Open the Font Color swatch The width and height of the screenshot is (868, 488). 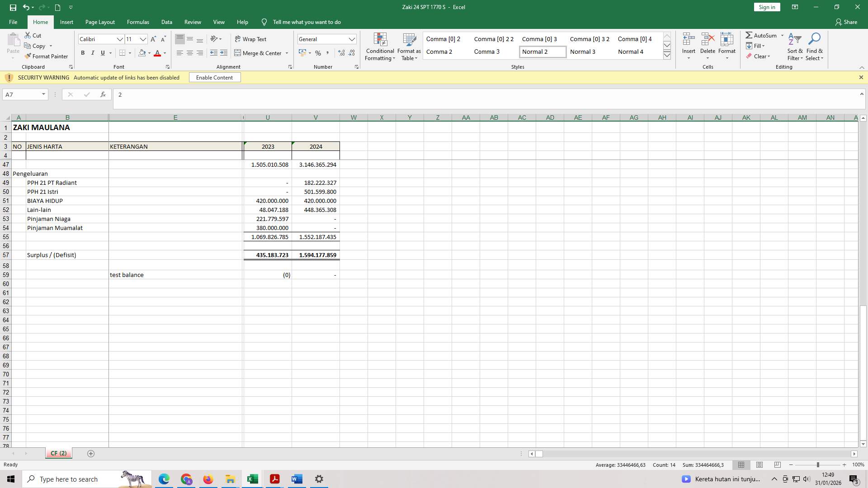coord(157,53)
